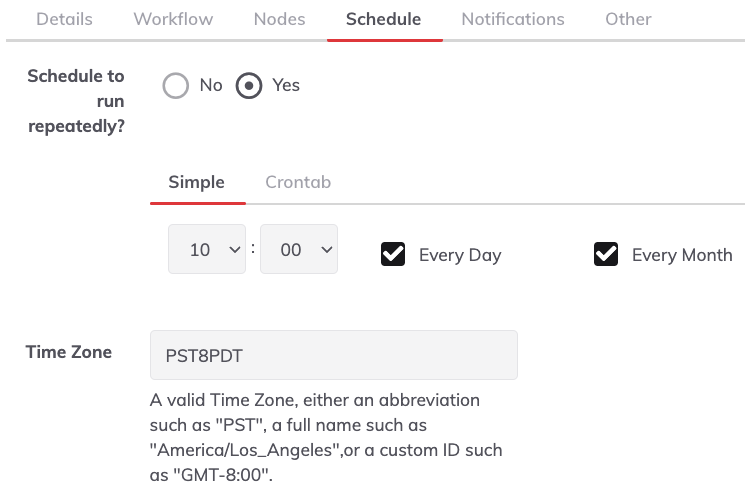Click the time zone help description text
The image size is (745, 500).
(326, 437)
